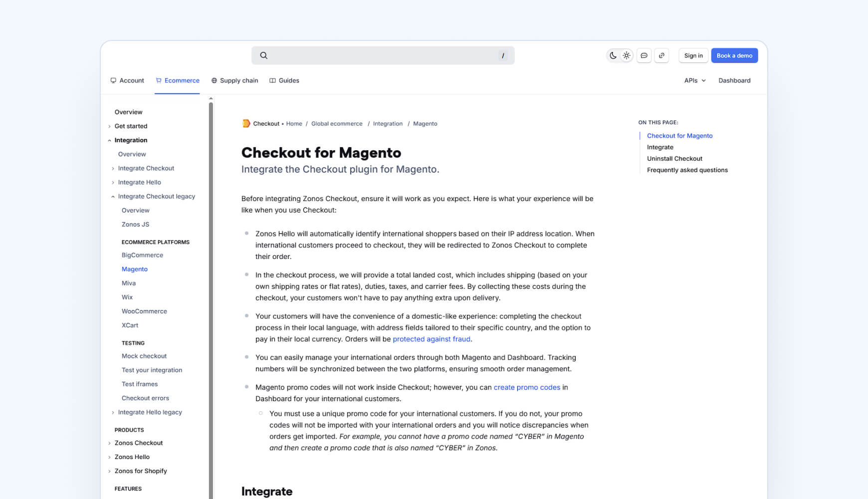
Task: Open Integration breadcrumb link
Action: pyautogui.click(x=388, y=124)
